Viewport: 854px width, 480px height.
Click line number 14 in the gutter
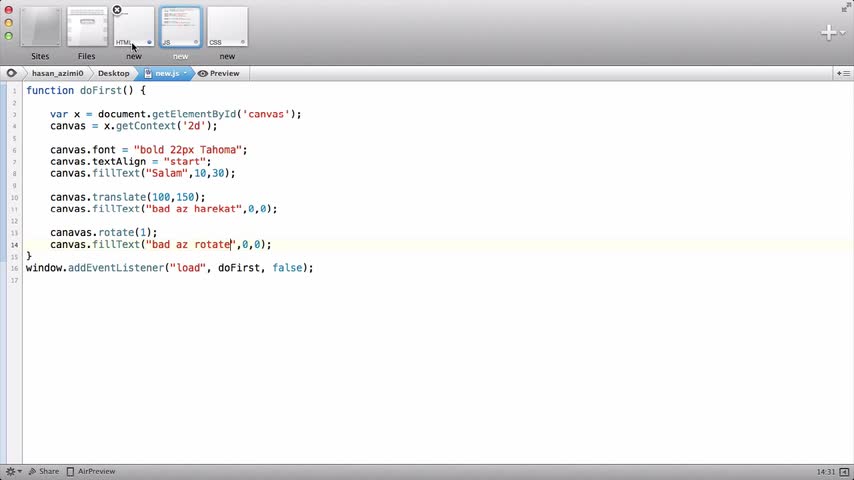[14, 245]
